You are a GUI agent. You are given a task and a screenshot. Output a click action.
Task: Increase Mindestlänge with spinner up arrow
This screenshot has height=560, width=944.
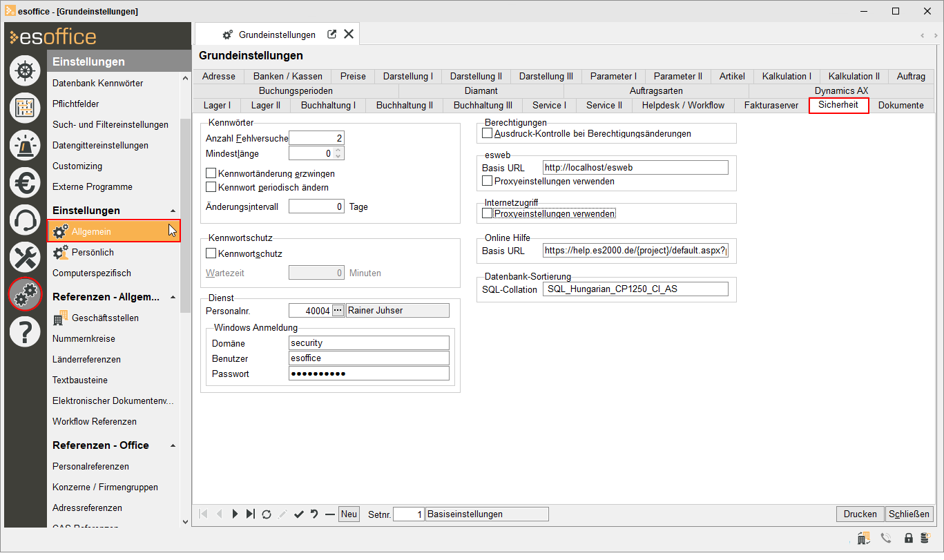pos(338,150)
